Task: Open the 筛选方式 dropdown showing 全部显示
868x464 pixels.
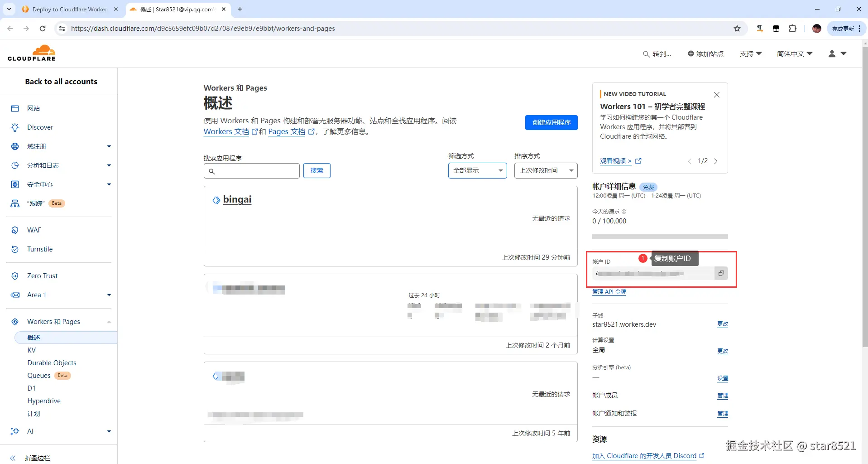Action: click(478, 170)
